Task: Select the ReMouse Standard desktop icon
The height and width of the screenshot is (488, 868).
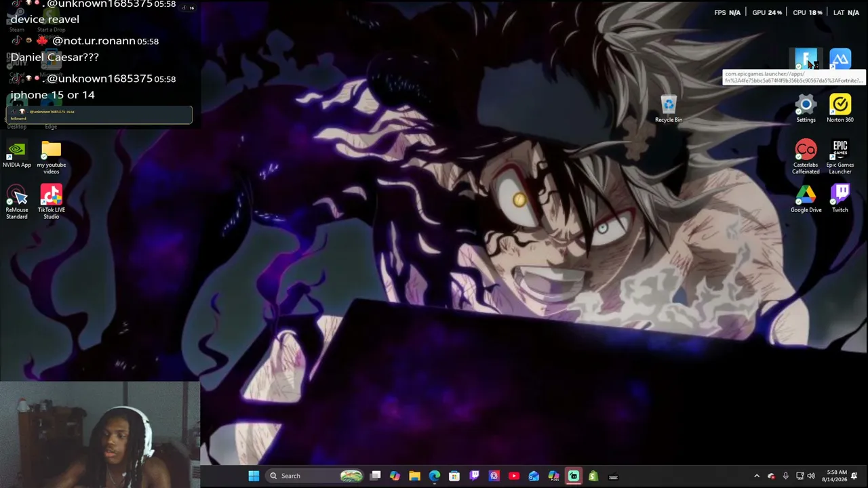Action: click(17, 202)
